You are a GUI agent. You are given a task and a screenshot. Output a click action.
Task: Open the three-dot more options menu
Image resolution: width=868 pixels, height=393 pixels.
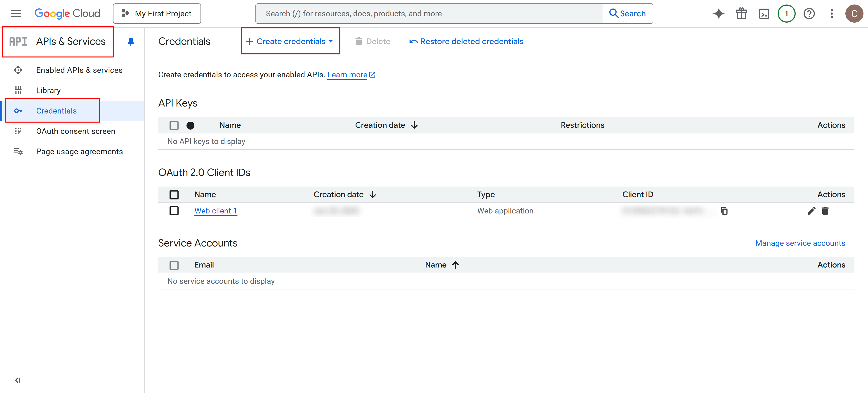click(831, 14)
